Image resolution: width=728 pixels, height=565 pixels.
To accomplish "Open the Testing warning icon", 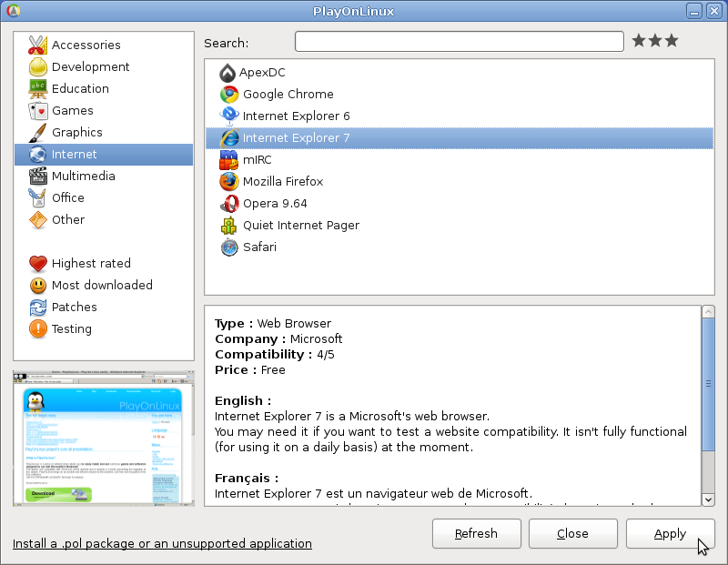I will [x=37, y=328].
